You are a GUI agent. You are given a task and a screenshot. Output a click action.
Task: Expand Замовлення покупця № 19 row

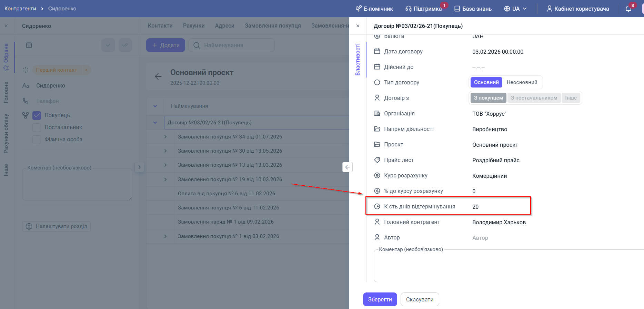(x=165, y=179)
